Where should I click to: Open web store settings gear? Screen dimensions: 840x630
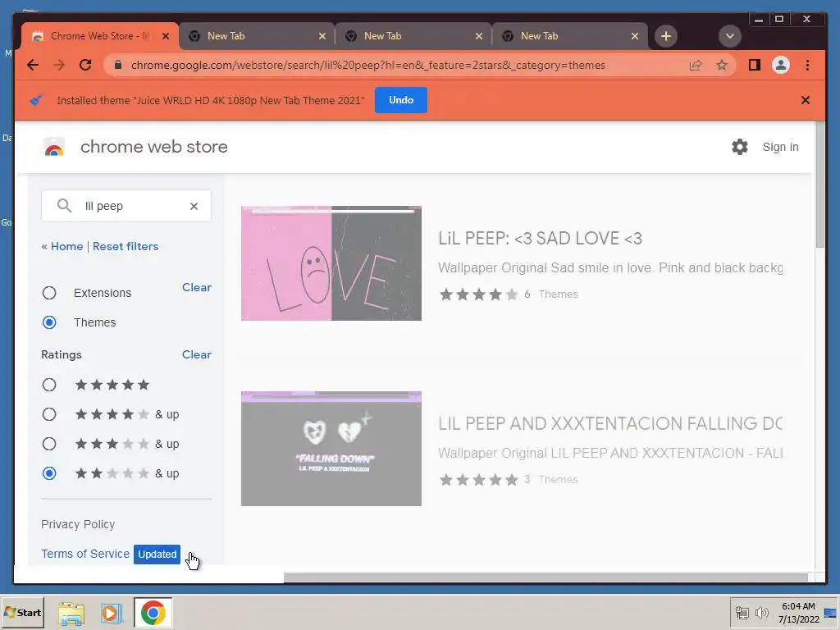(x=740, y=147)
